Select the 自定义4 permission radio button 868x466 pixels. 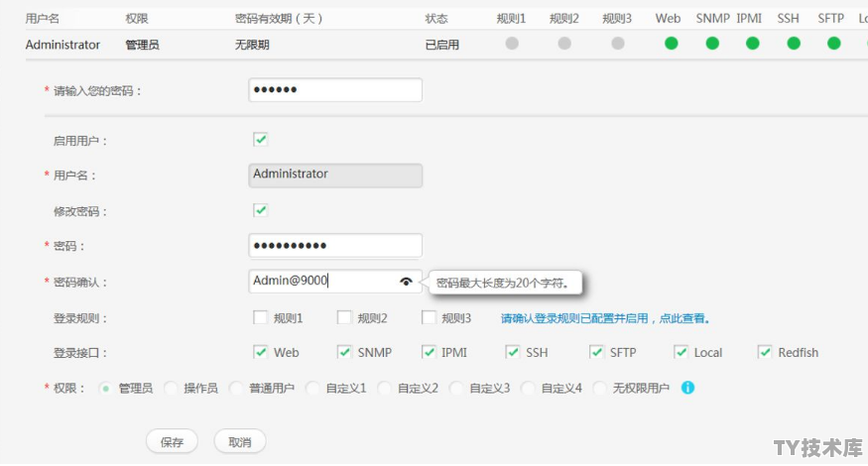tap(528, 389)
